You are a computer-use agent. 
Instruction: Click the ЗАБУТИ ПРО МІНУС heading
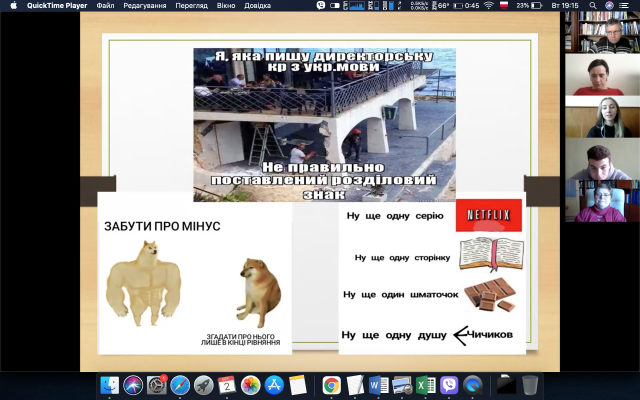pyautogui.click(x=162, y=226)
